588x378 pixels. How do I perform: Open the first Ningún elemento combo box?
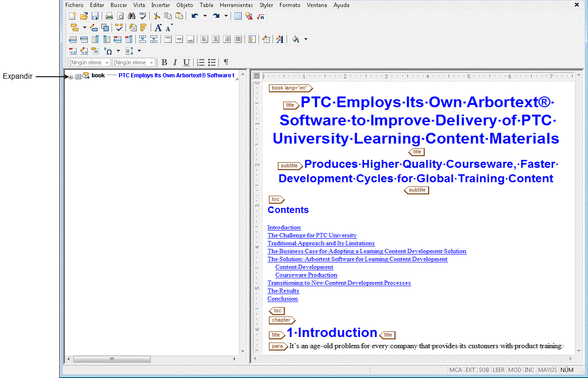89,62
